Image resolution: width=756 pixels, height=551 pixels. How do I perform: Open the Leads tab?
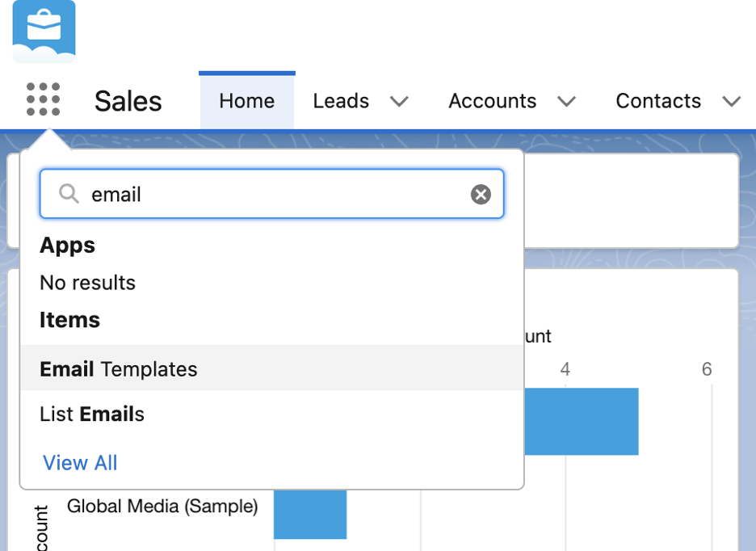coord(341,101)
